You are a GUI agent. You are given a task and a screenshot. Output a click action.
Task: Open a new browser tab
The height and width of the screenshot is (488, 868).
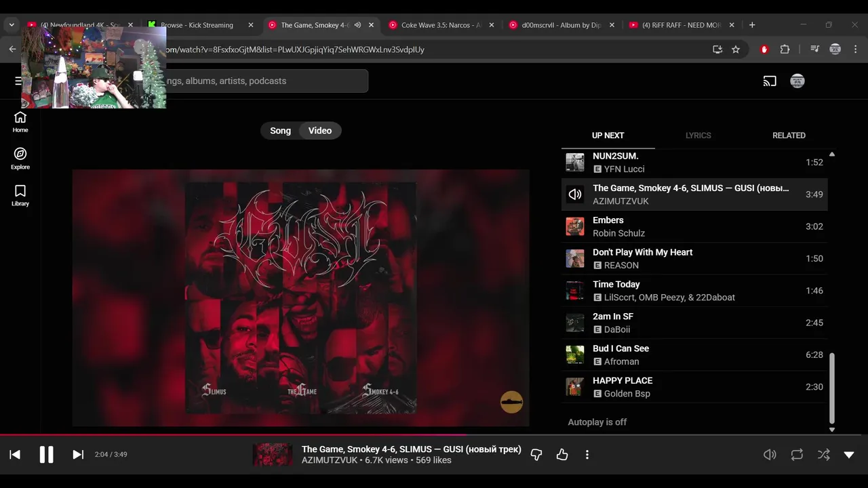coord(752,25)
